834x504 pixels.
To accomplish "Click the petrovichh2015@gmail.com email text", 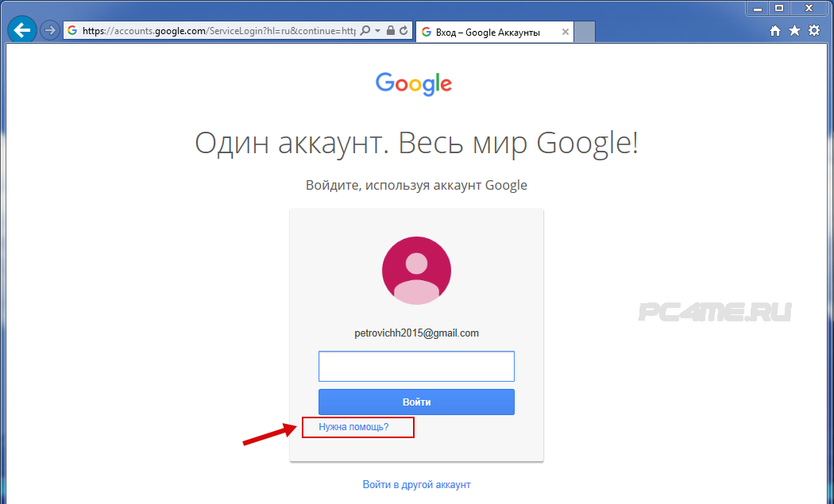I will coord(416,333).
